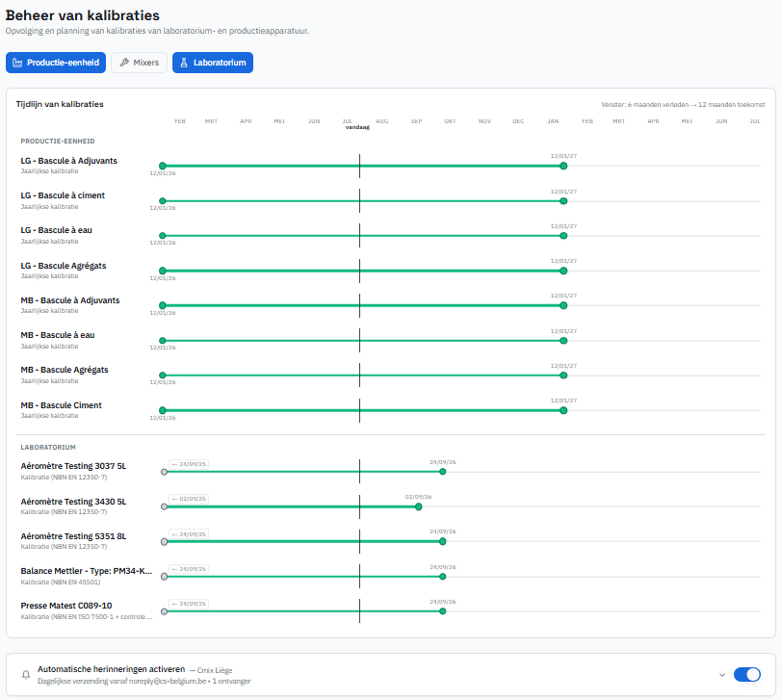
Task: Click the factory icon in Productie-eenheid button
Action: 17,63
